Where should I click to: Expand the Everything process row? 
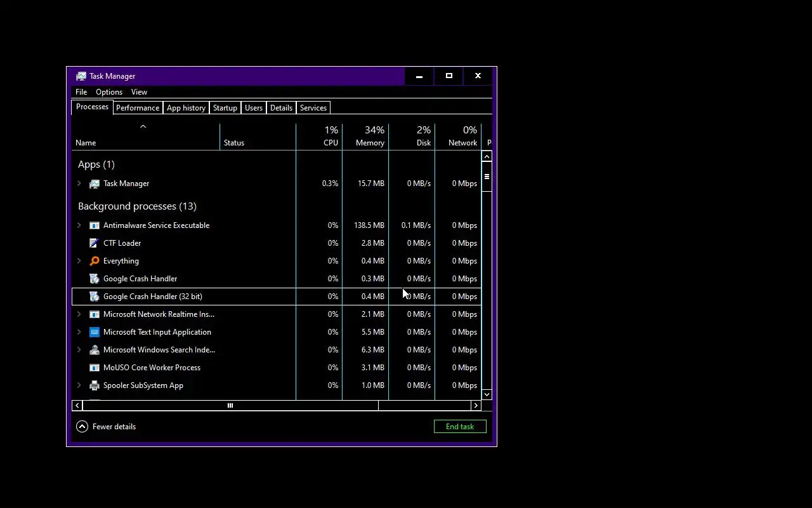click(79, 261)
